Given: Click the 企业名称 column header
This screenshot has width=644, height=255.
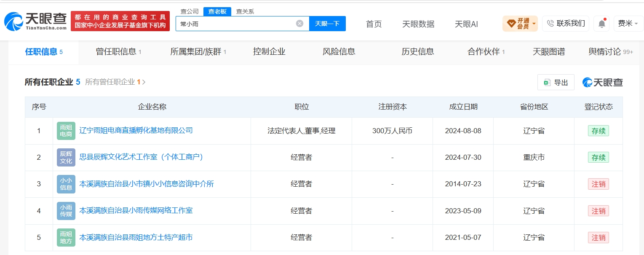Looking at the screenshot, I should point(152,107).
